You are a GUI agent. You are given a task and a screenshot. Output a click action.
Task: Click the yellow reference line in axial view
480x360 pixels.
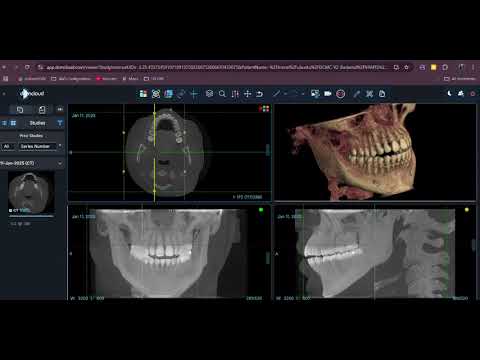154,153
